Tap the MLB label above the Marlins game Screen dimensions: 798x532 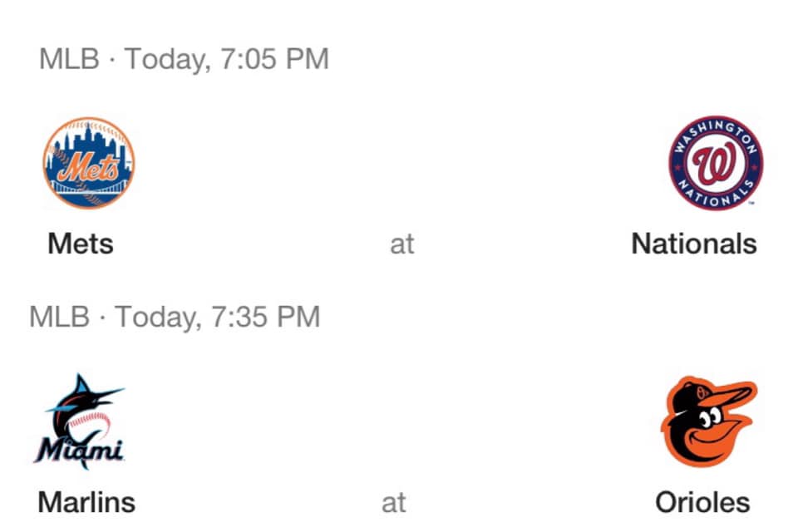pyautogui.click(x=60, y=317)
